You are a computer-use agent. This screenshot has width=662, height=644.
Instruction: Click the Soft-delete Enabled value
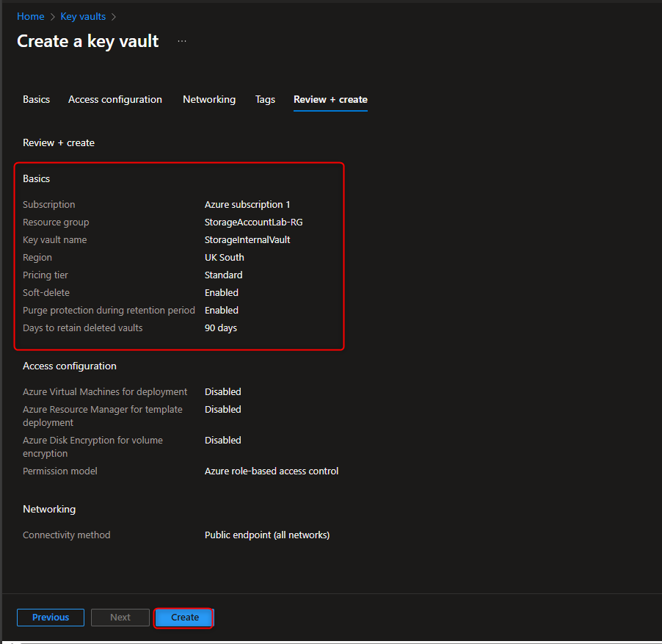221,292
